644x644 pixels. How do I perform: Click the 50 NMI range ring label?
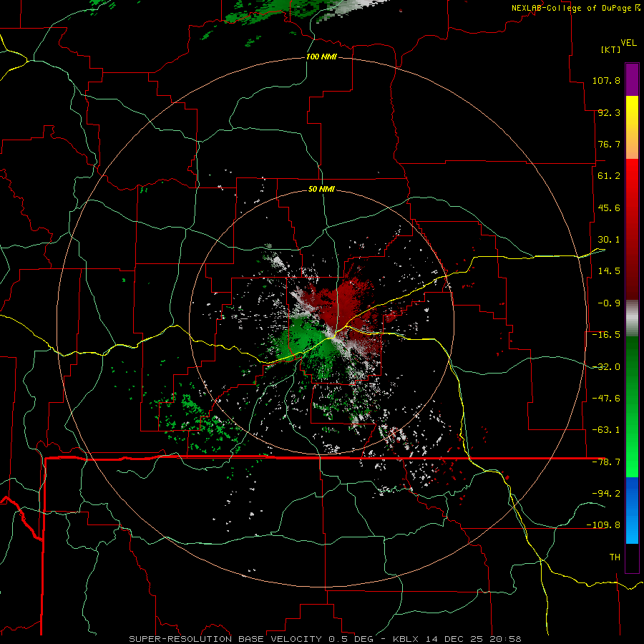point(321,190)
